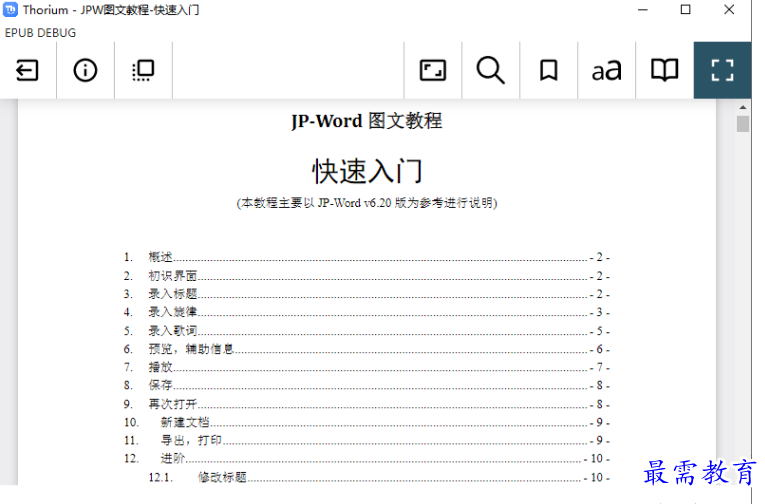Open TOC entry 12 进阶

tap(366, 459)
